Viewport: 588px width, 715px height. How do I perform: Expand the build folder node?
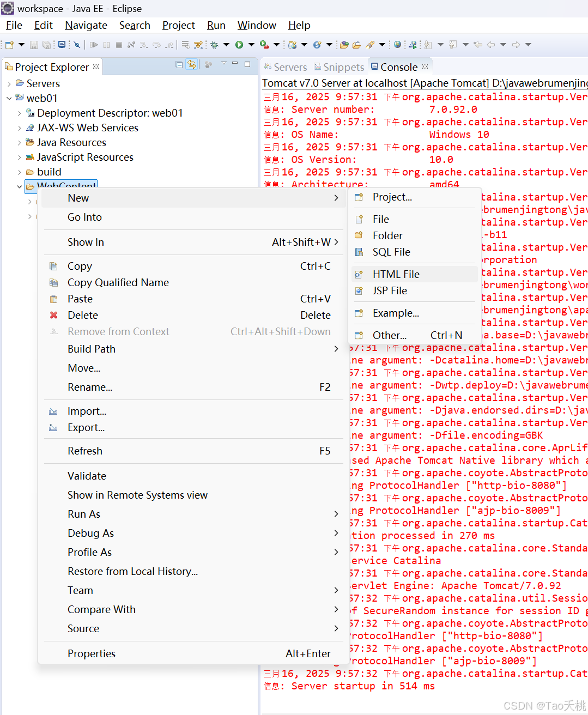click(20, 172)
